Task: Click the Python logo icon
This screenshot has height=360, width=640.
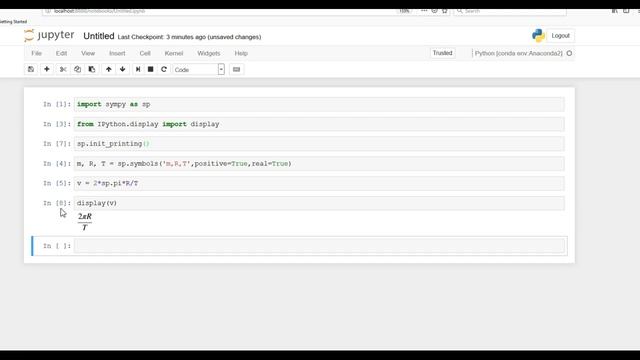Action: pyautogui.click(x=538, y=36)
